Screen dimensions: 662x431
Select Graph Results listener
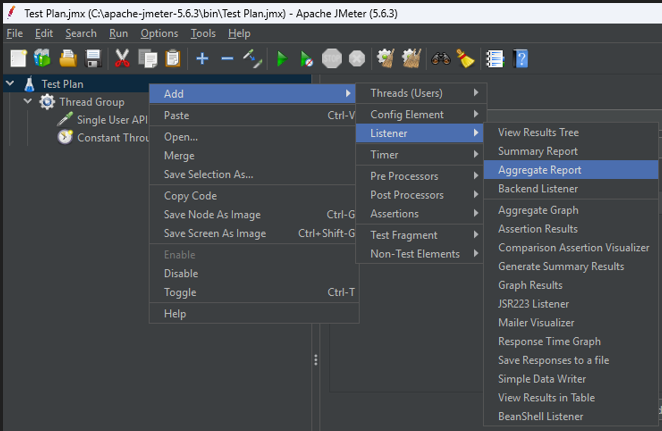(x=571, y=285)
